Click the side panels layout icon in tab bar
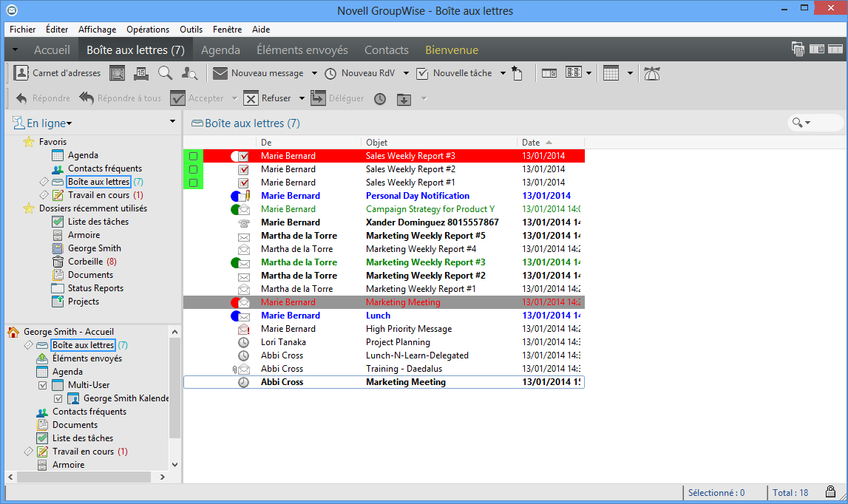The height and width of the screenshot is (504, 848). pyautogui.click(x=817, y=50)
